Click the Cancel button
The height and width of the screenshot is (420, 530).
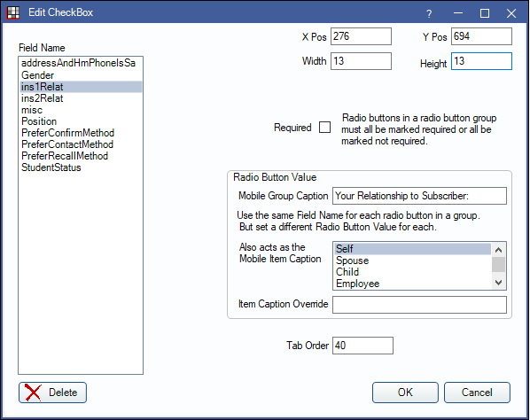477,393
